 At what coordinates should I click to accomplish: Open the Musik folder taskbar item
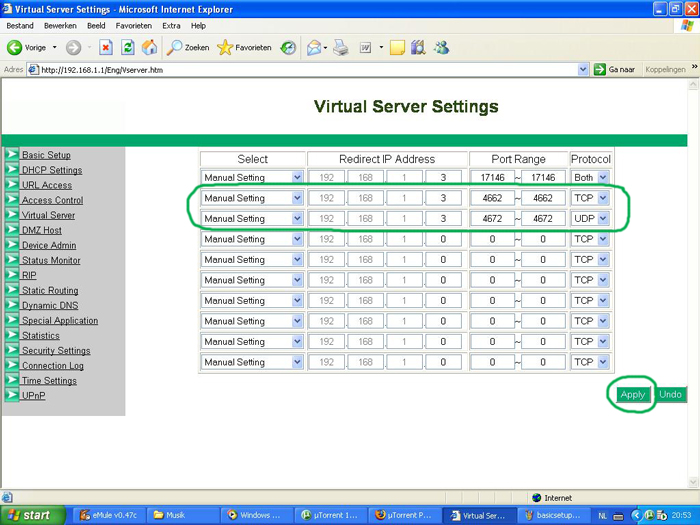pyautogui.click(x=182, y=515)
